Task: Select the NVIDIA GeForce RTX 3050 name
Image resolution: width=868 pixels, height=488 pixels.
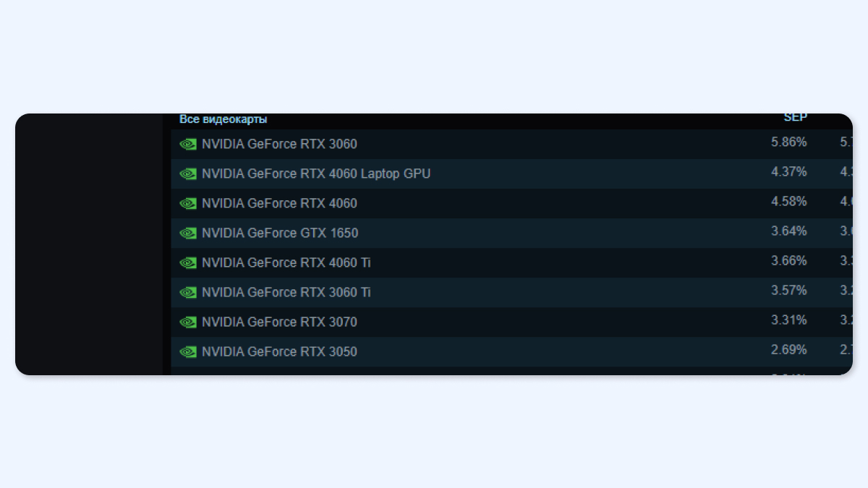Action: (x=279, y=351)
